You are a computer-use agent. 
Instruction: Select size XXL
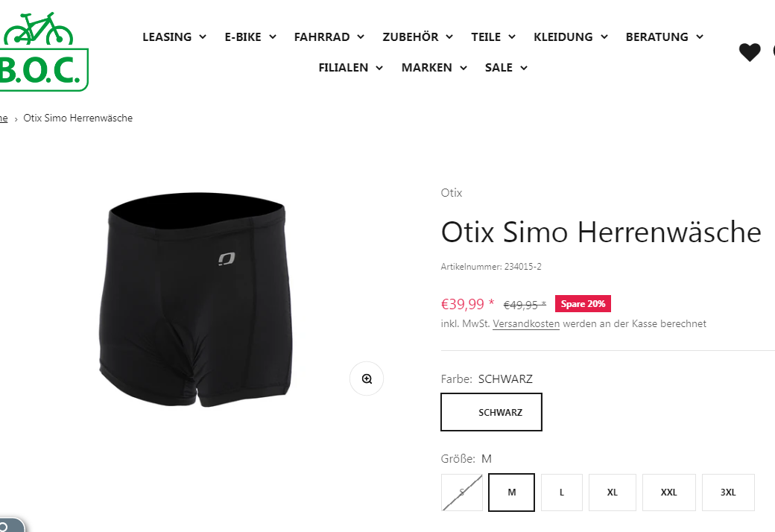(x=668, y=493)
